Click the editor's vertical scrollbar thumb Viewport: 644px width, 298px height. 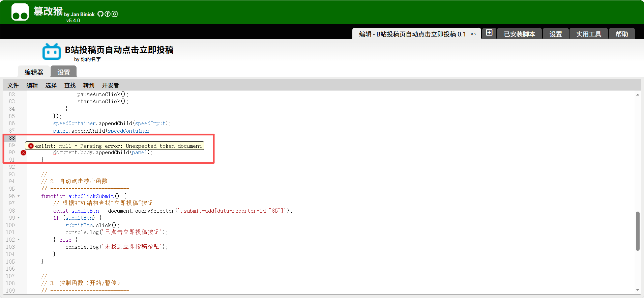pyautogui.click(x=637, y=231)
